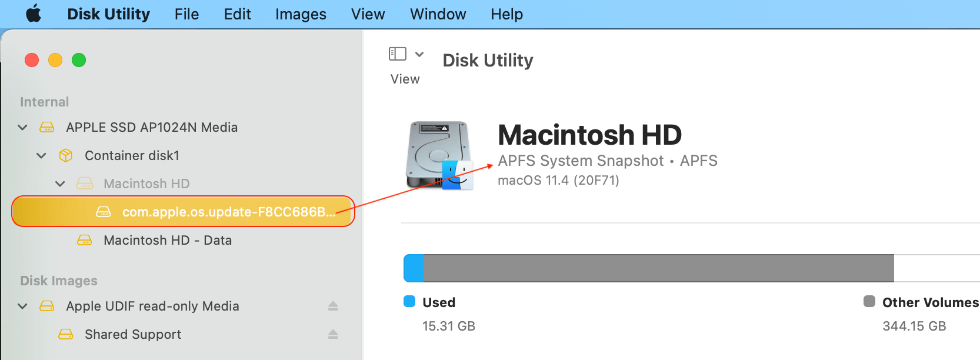Click the Container disk1 container icon

[x=65, y=155]
